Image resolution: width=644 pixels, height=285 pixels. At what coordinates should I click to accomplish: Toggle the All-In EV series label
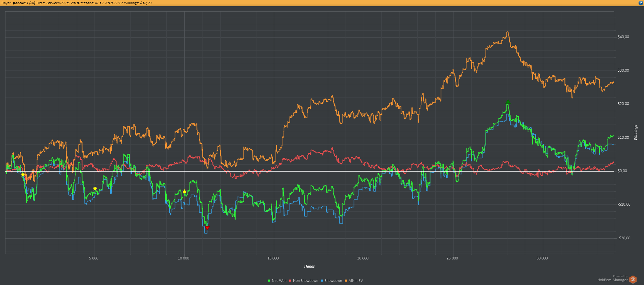pyautogui.click(x=355, y=281)
